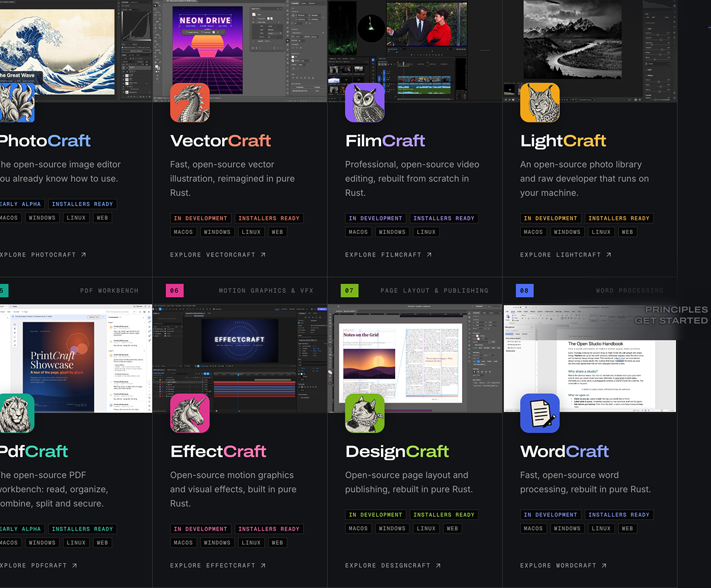The height and width of the screenshot is (588, 711).
Task: Click the pink 06 number badge
Action: click(174, 291)
